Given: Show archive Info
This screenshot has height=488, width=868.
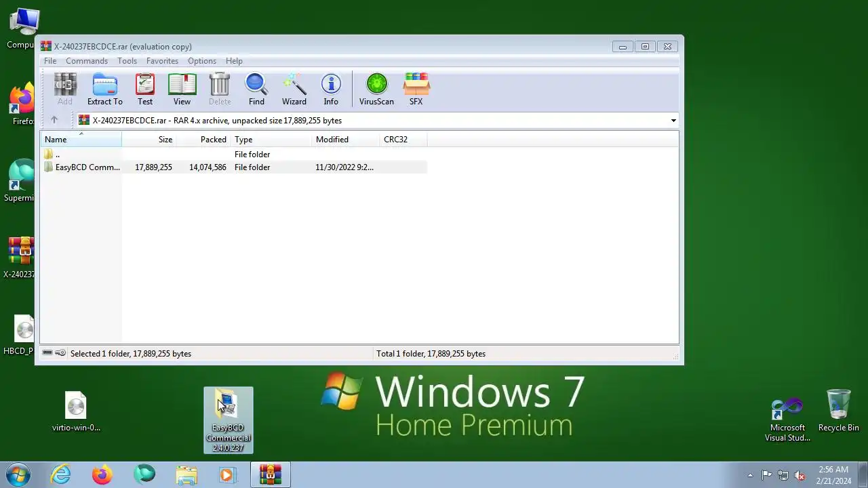Looking at the screenshot, I should (331, 89).
